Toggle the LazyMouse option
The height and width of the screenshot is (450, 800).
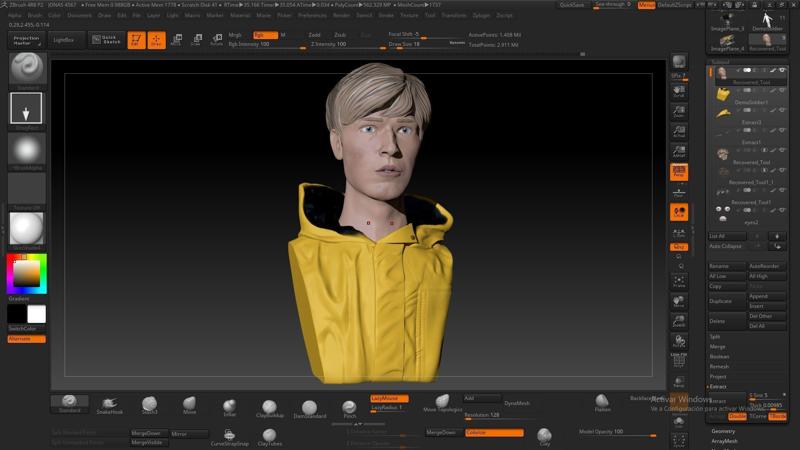pos(389,398)
